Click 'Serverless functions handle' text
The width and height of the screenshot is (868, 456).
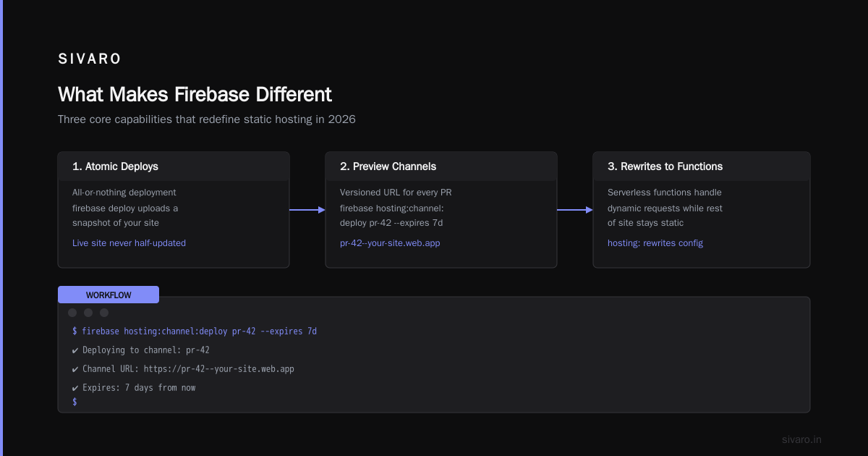665,193
